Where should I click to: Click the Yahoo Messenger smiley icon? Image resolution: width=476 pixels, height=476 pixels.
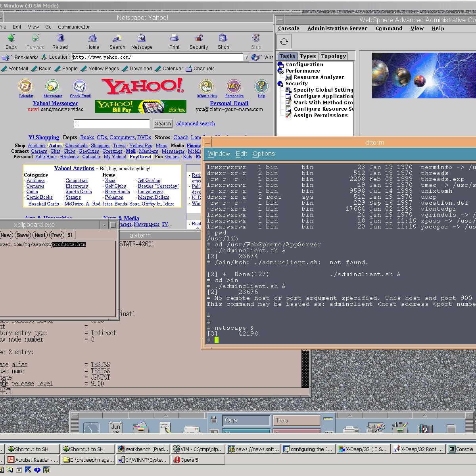tap(52, 86)
